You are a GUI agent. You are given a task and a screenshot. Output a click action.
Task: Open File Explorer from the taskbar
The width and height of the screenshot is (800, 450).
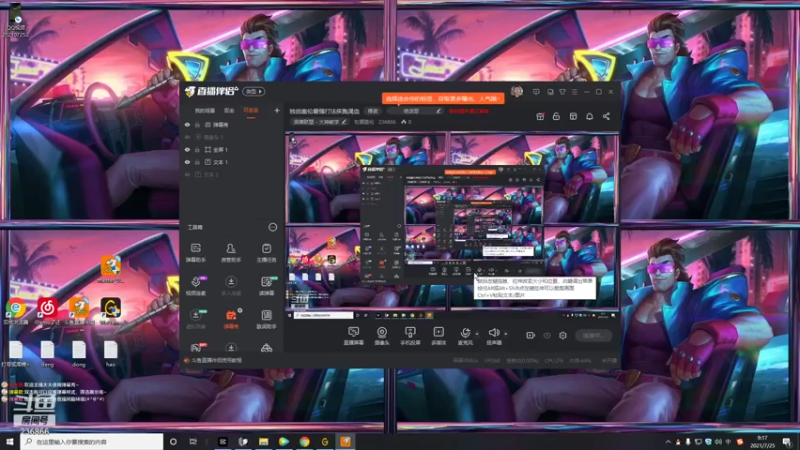point(263,441)
